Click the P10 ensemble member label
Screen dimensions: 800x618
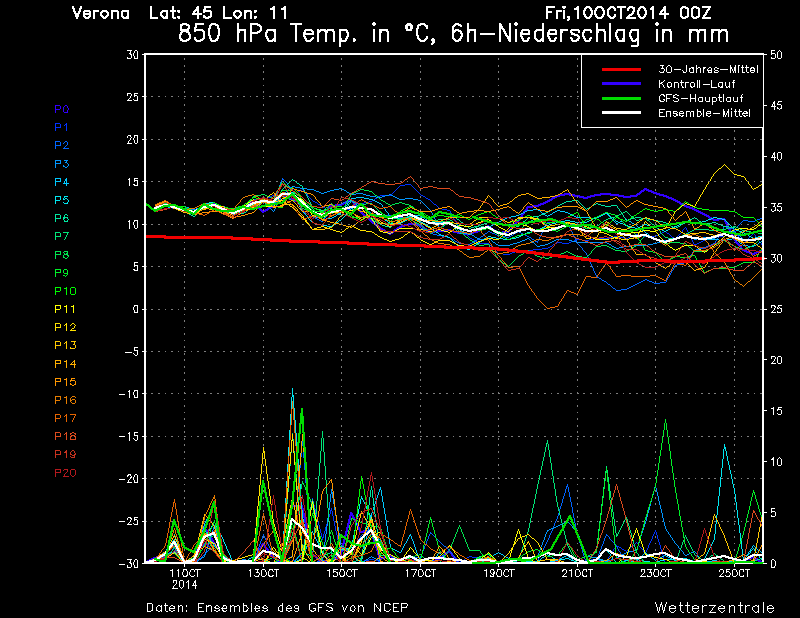65,291
